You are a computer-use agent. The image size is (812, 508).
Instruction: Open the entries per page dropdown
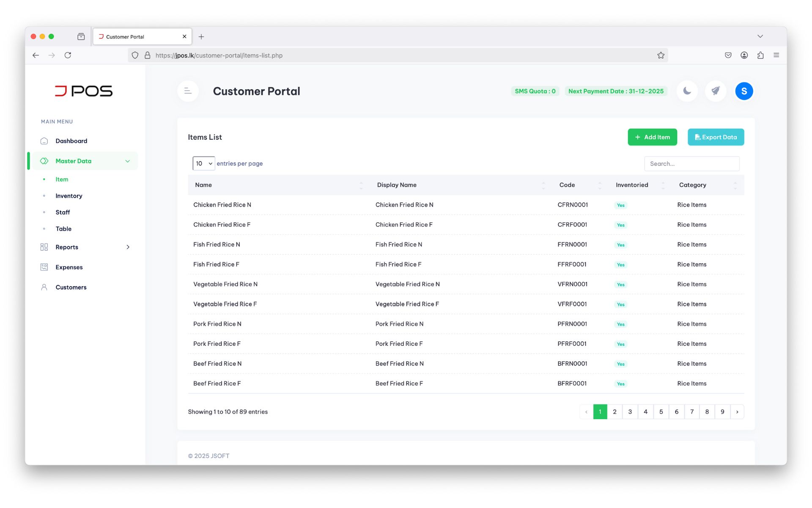click(x=203, y=163)
